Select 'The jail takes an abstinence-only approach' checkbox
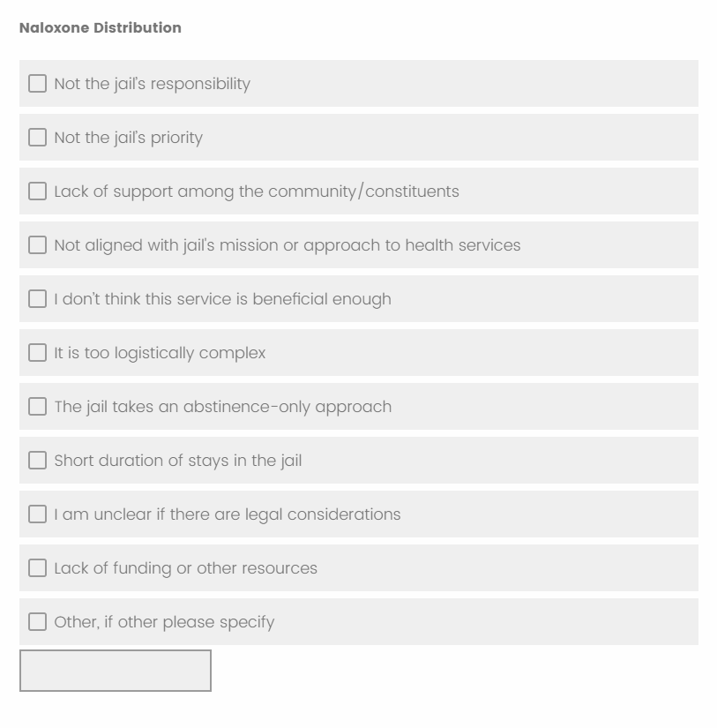The width and height of the screenshot is (717, 728). point(37,407)
